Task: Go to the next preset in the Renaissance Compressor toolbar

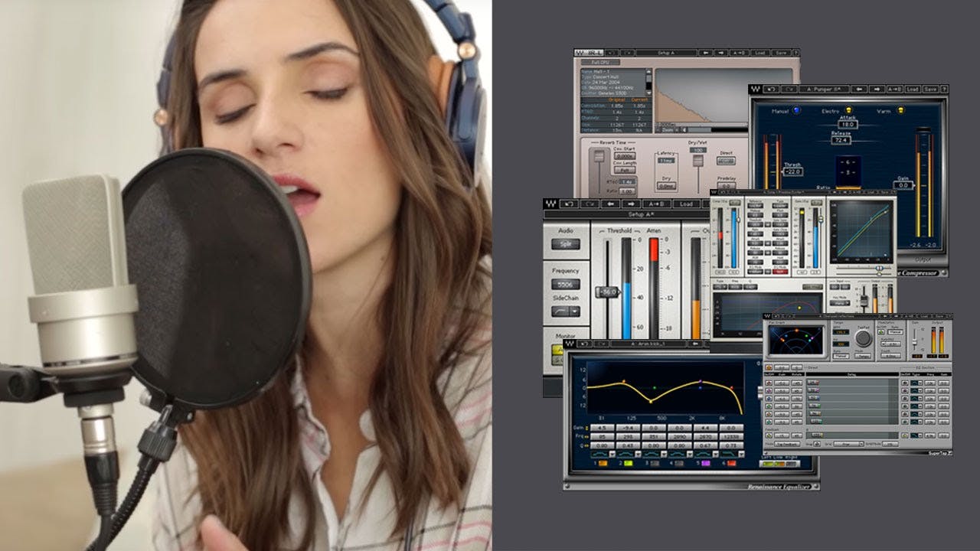Action: 877,89
